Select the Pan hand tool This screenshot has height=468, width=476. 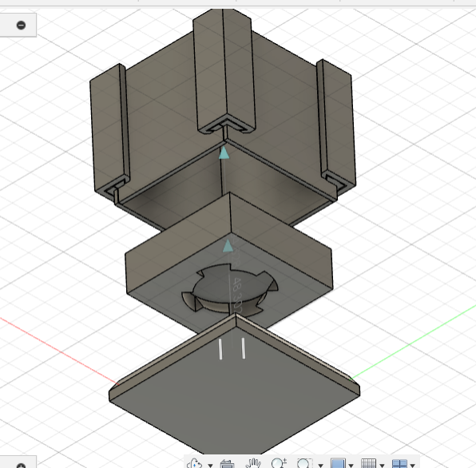(253, 463)
